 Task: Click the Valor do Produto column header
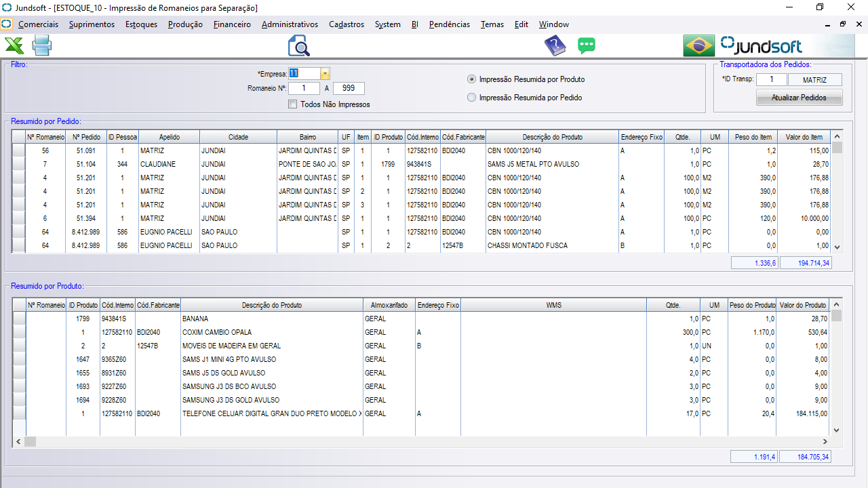[804, 306]
